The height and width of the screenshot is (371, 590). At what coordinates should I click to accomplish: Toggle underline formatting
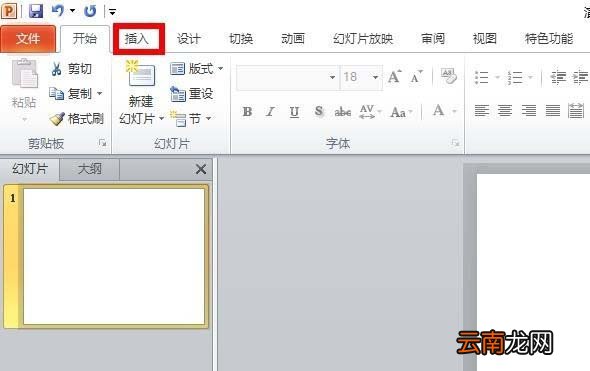[x=294, y=112]
